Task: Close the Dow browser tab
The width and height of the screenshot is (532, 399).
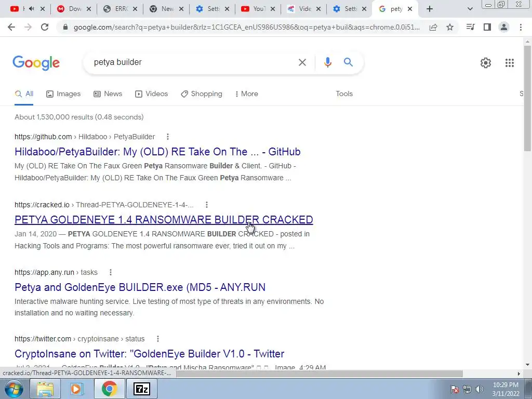Action: (x=89, y=9)
